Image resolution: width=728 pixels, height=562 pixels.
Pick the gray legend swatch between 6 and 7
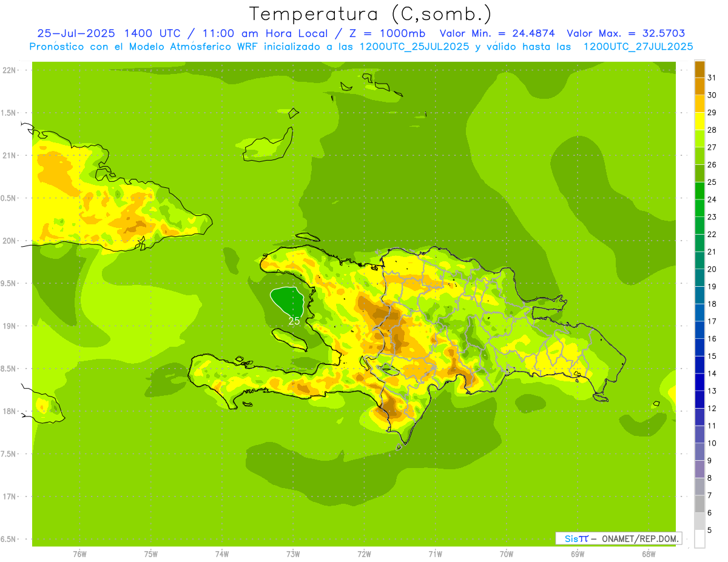[x=699, y=503]
